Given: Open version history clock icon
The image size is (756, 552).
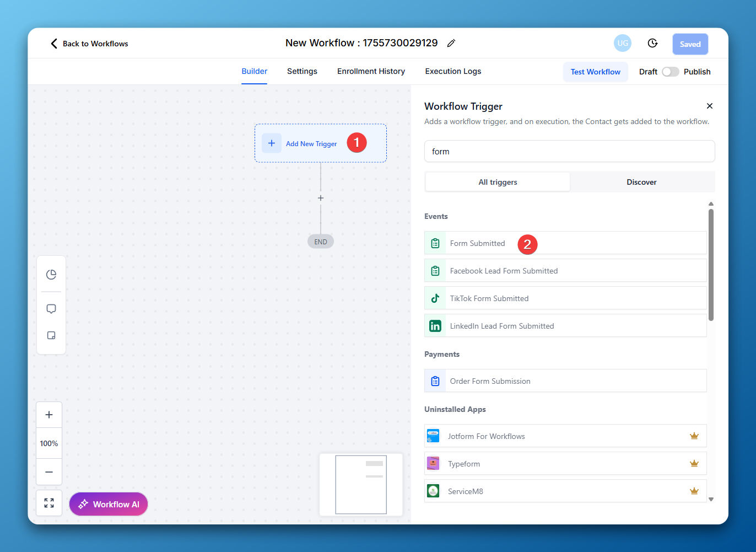Looking at the screenshot, I should 652,43.
